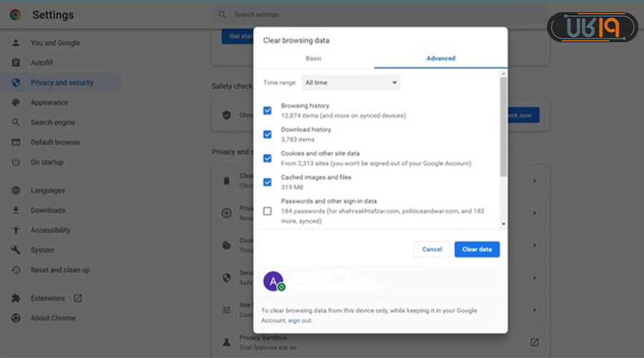Image resolution: width=644 pixels, height=358 pixels.
Task: Toggle the Download history checkbox
Action: (x=268, y=135)
